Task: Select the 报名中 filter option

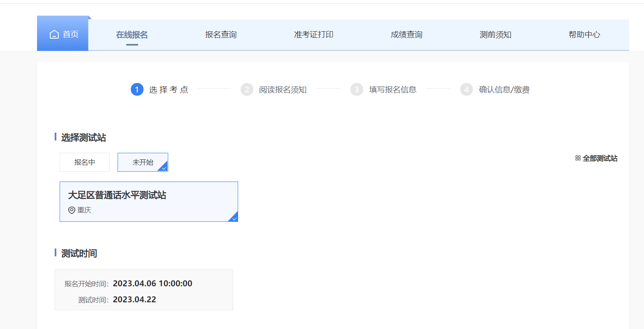Action: click(85, 162)
